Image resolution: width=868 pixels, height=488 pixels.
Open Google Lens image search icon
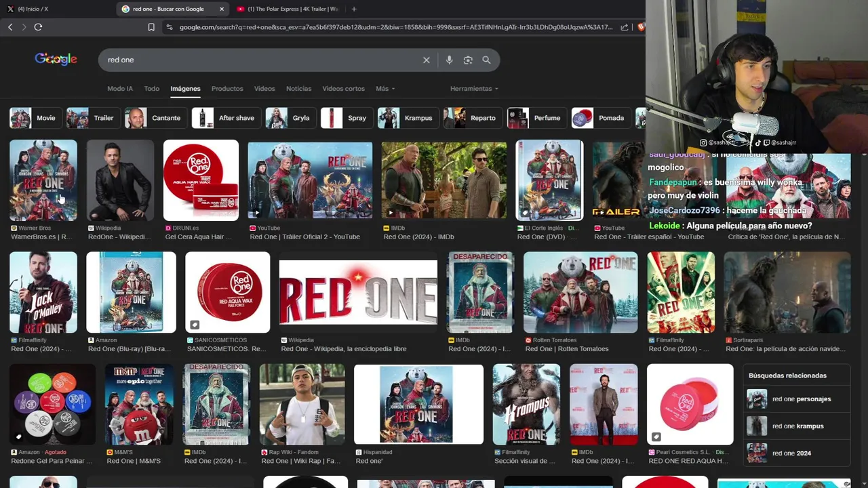[468, 60]
